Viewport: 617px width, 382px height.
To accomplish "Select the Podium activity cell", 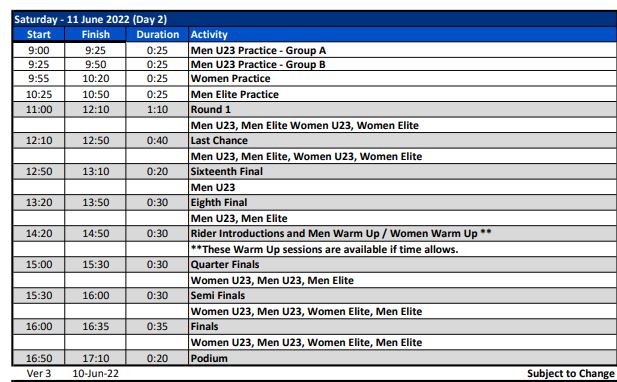I will (403, 358).
